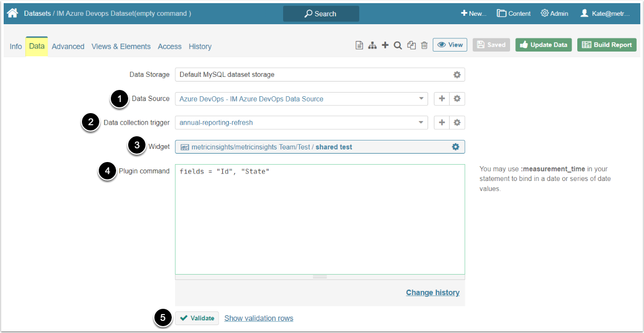Expand the Data Source dropdown
Screen dimensions: 644x333
(x=421, y=98)
